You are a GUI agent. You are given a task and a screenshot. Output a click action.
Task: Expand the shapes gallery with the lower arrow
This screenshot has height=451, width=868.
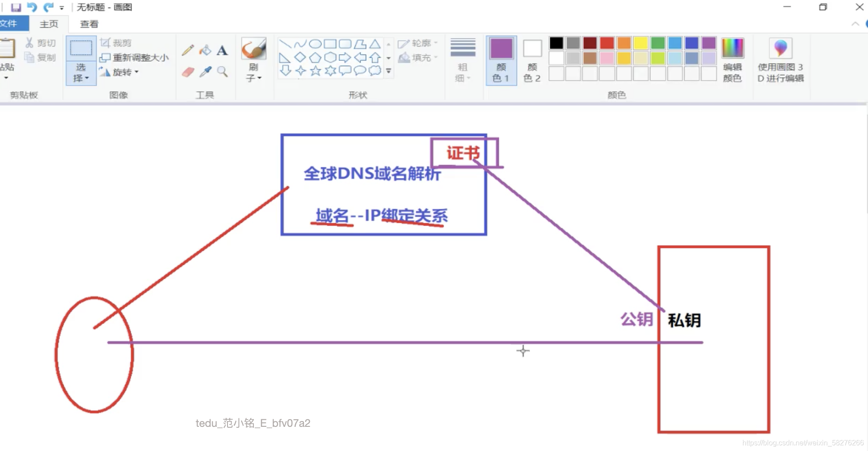pyautogui.click(x=388, y=71)
